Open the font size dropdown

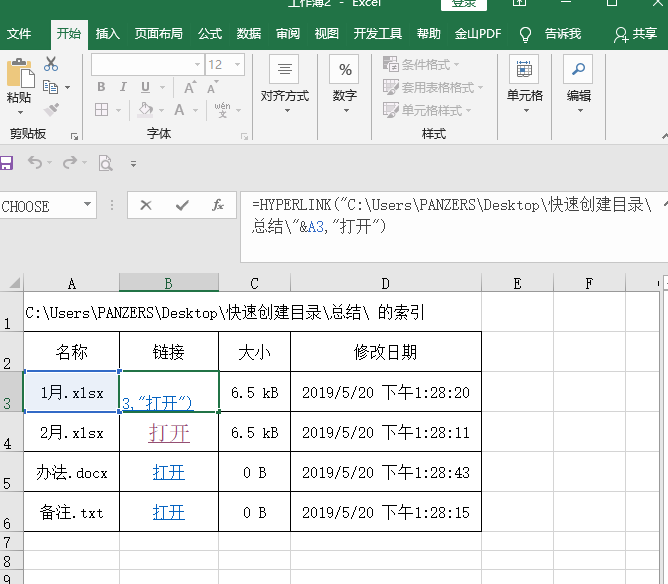point(237,65)
